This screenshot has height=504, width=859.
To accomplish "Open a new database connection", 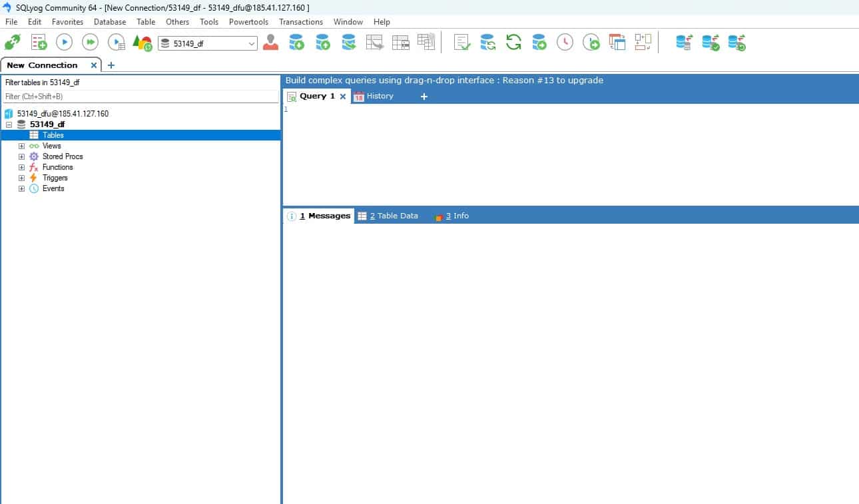I will pos(13,42).
